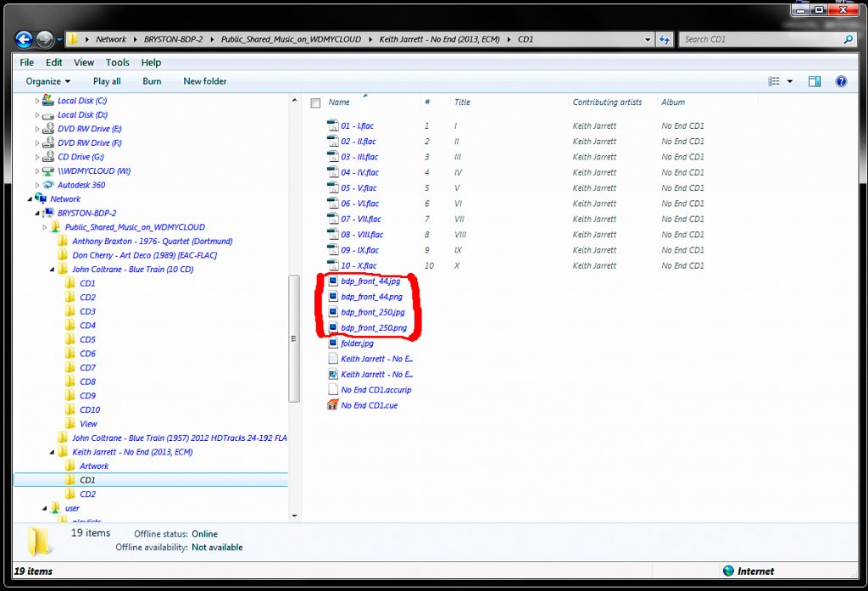868x591 pixels.
Task: Click the Autodesk 360 icon
Action: [48, 185]
